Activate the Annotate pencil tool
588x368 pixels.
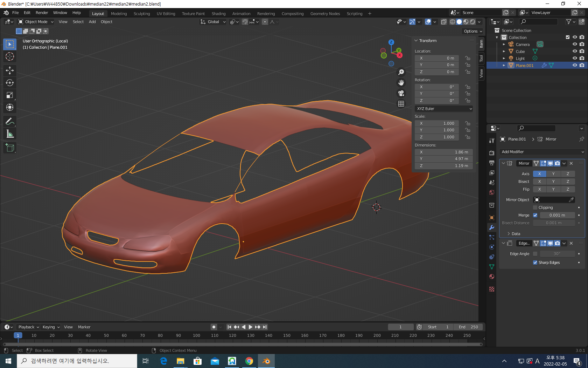coord(10,122)
